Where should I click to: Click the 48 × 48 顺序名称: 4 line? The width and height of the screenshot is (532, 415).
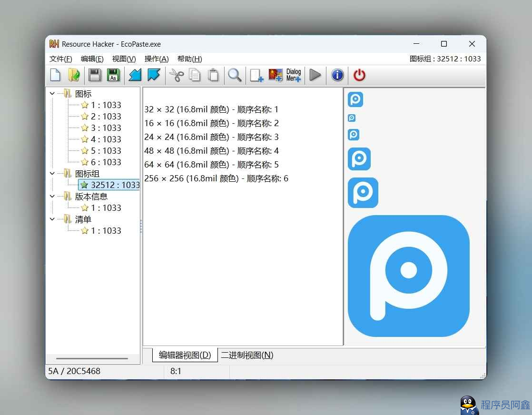211,151
